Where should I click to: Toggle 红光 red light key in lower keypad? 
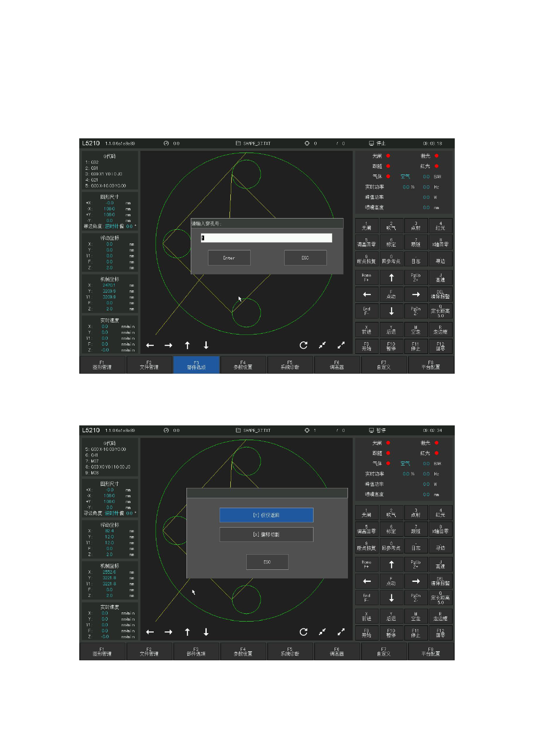tap(440, 512)
